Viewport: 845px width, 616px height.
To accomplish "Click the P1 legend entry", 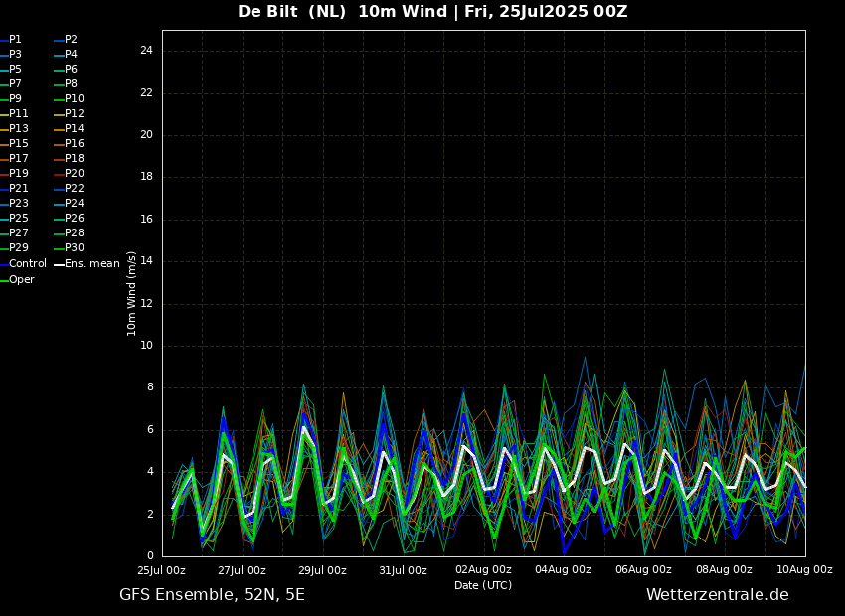I will (15, 40).
